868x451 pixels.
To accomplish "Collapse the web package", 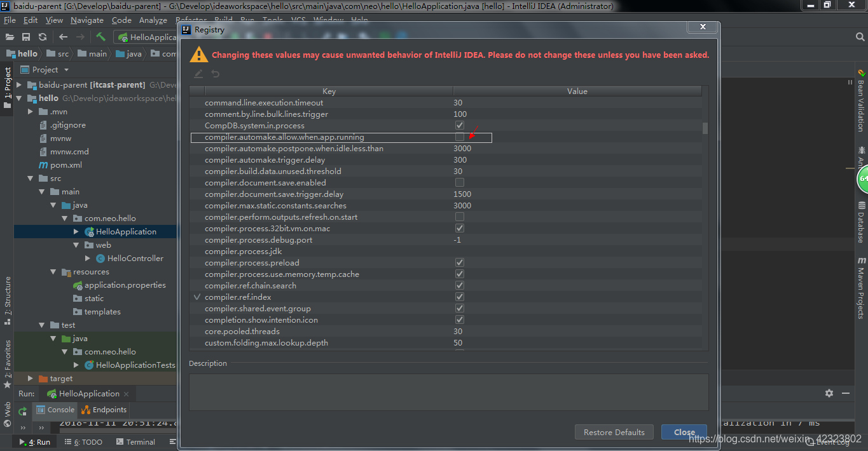I will point(76,245).
